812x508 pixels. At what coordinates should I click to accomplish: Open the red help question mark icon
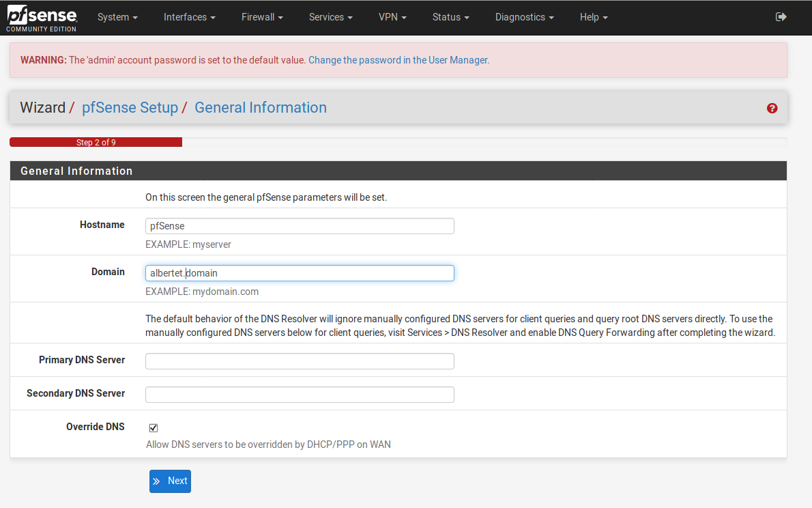point(772,108)
